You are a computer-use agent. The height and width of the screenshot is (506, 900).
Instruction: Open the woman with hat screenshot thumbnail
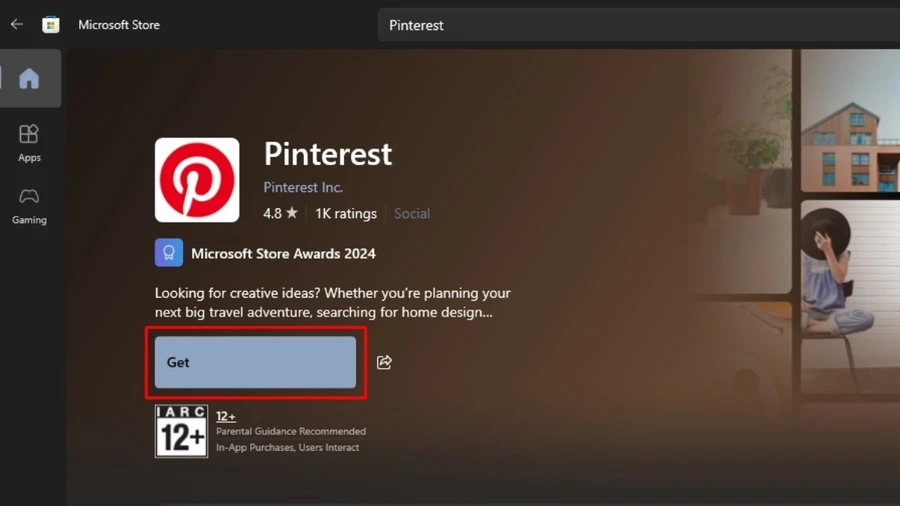(850, 295)
